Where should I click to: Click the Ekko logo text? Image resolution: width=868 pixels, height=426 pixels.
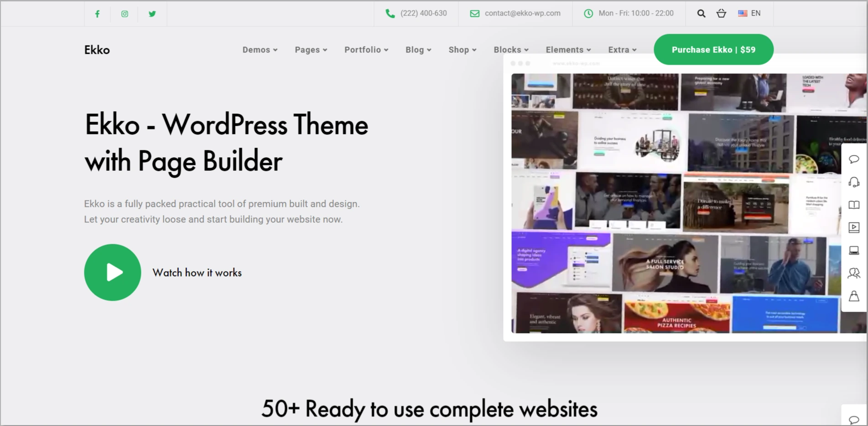tap(97, 50)
